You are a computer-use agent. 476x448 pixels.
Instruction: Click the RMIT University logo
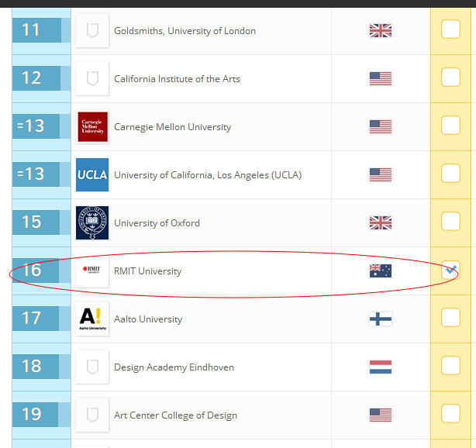[92, 271]
